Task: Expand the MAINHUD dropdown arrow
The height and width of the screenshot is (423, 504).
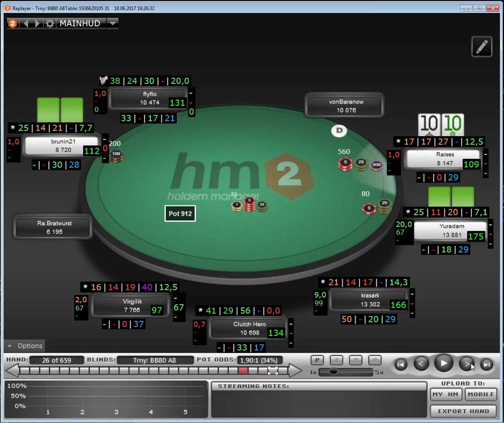Action: point(113,23)
